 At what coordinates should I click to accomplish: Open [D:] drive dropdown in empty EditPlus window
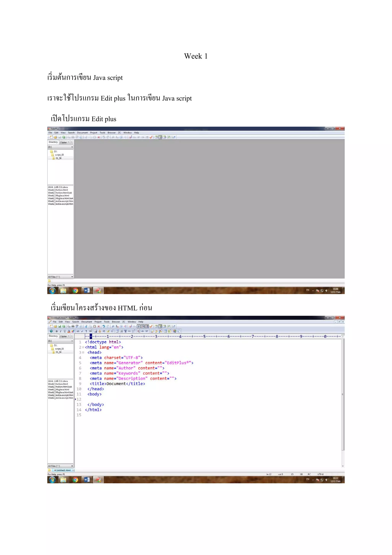(x=61, y=147)
